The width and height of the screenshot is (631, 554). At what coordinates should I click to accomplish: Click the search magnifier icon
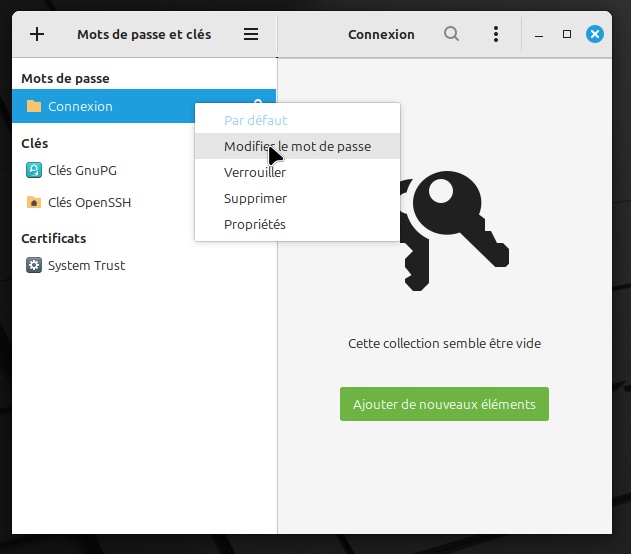(452, 34)
